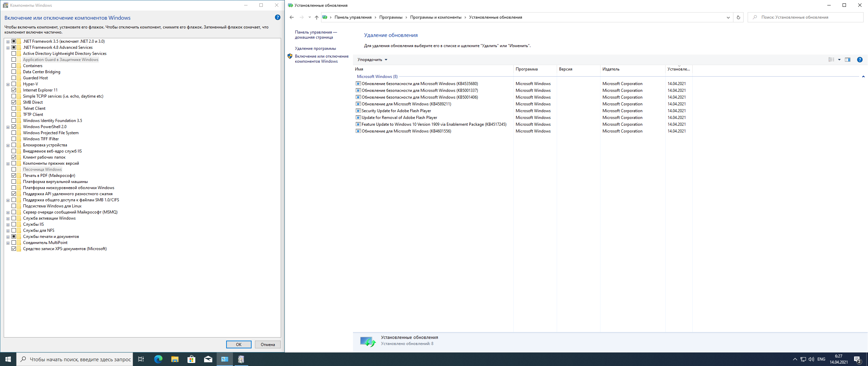868x366 pixels.
Task: Open the Windows Start menu
Action: point(8,359)
